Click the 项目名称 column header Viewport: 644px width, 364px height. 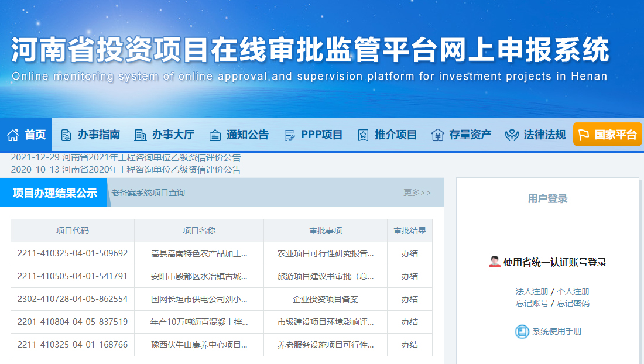coord(199,231)
